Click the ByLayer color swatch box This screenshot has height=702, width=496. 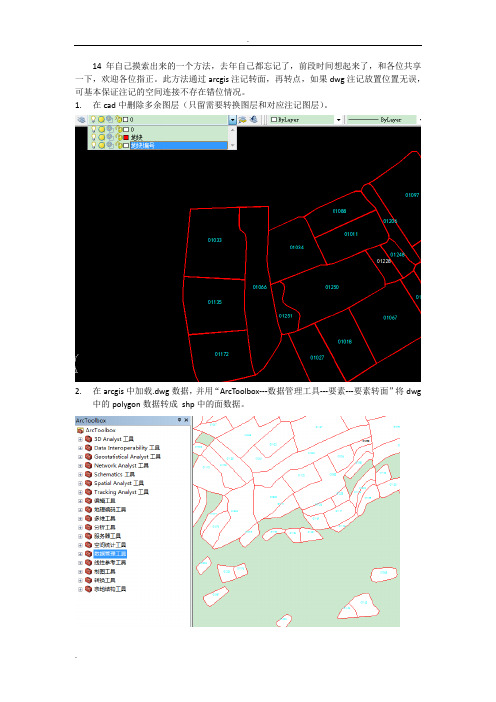274,120
